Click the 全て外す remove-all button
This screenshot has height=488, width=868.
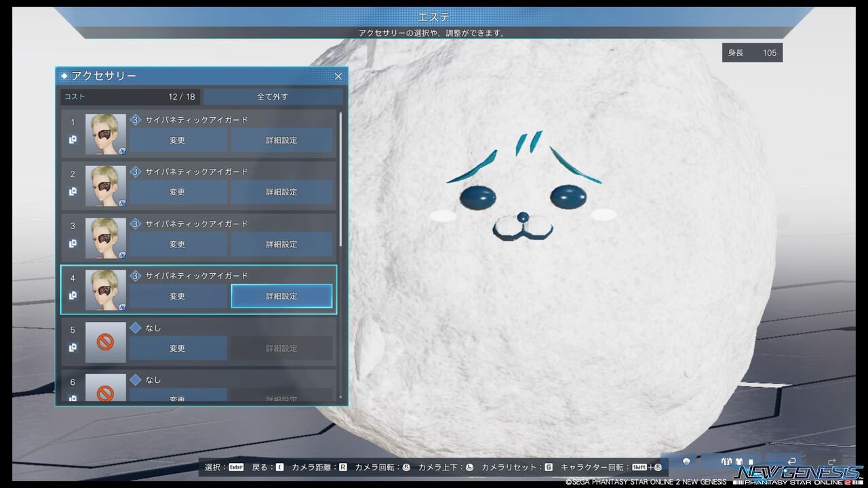(x=273, y=97)
